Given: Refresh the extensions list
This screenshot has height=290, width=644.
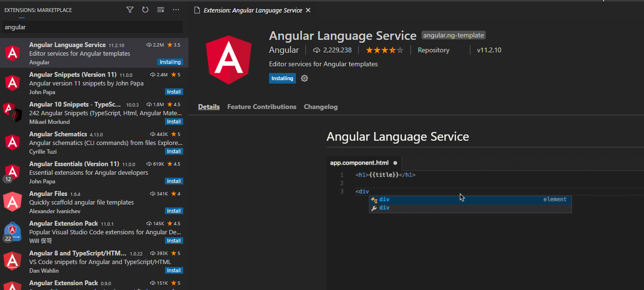Looking at the screenshot, I should [145, 10].
